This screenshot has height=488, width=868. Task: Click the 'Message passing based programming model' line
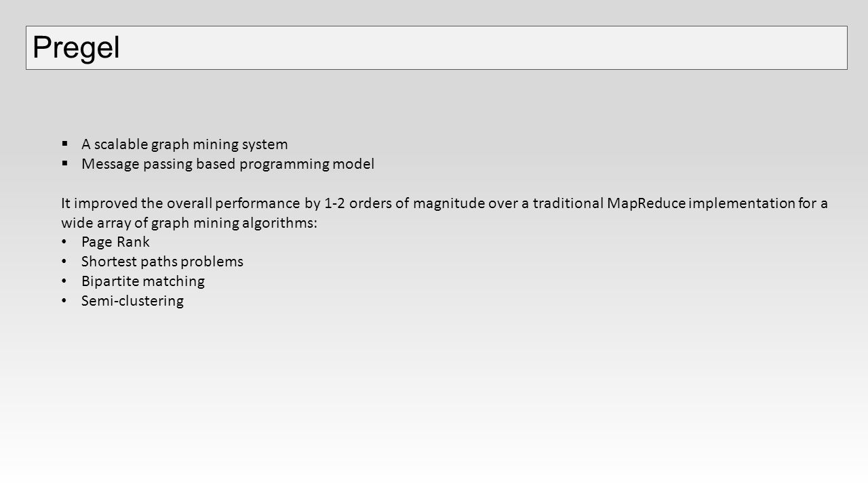pyautogui.click(x=228, y=164)
